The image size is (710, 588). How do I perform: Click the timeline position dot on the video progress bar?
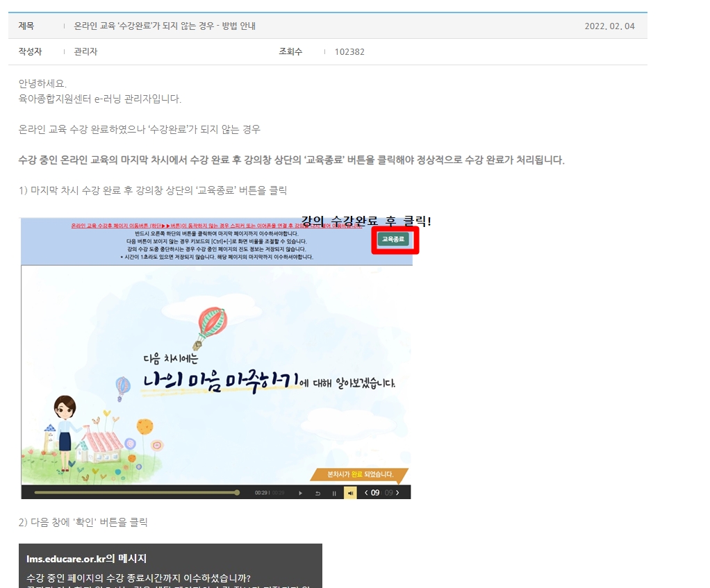click(x=238, y=493)
